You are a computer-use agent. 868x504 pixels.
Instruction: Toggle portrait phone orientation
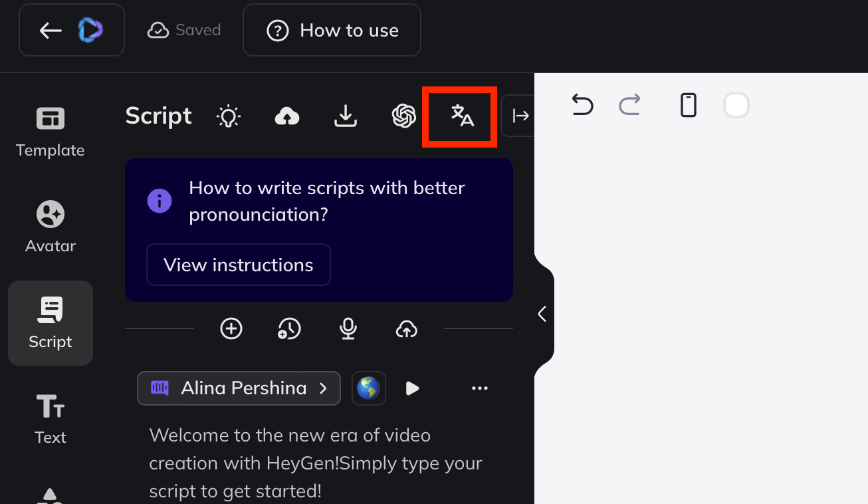[689, 105]
